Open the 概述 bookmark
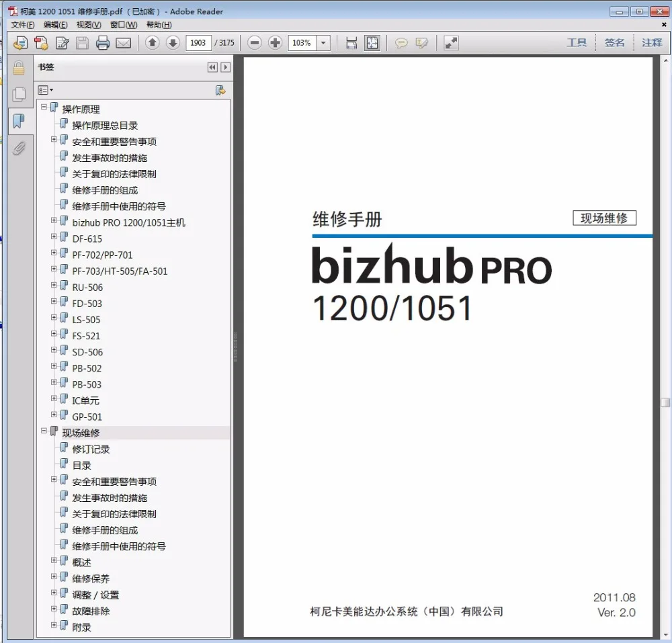This screenshot has width=672, height=643. (82, 562)
